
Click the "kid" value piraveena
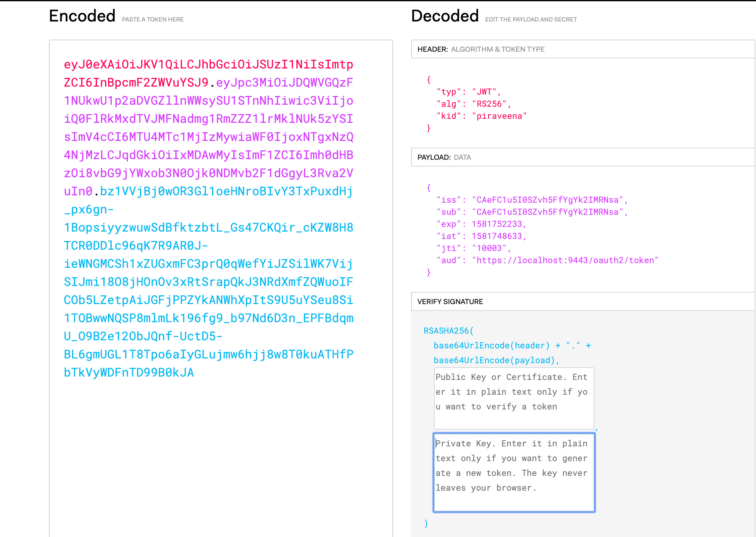(499, 116)
